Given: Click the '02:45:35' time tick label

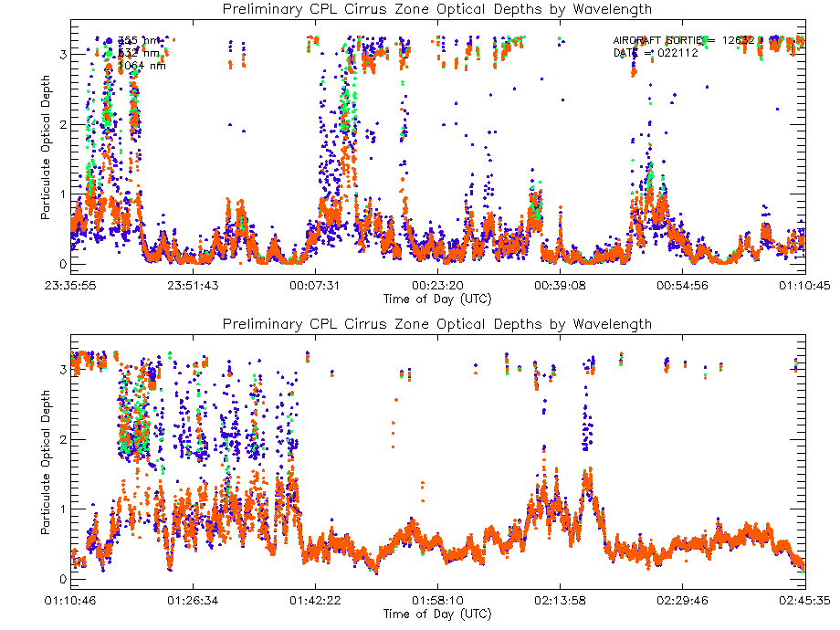Looking at the screenshot, I should (x=804, y=601).
